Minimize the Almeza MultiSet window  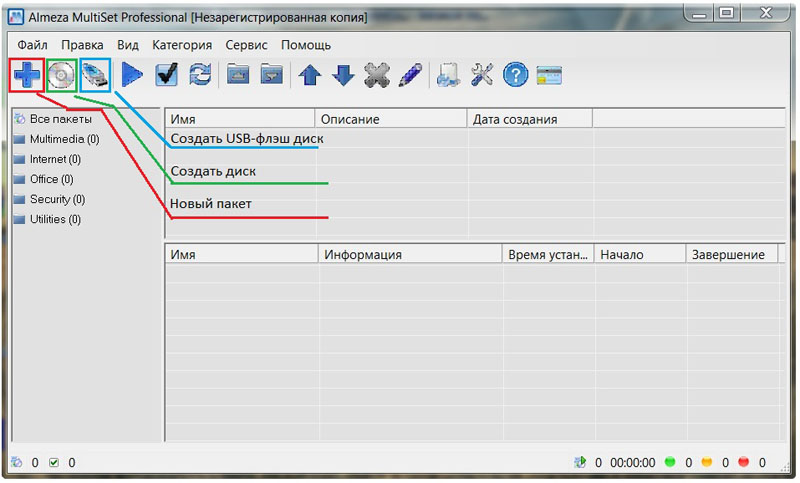coord(699,13)
